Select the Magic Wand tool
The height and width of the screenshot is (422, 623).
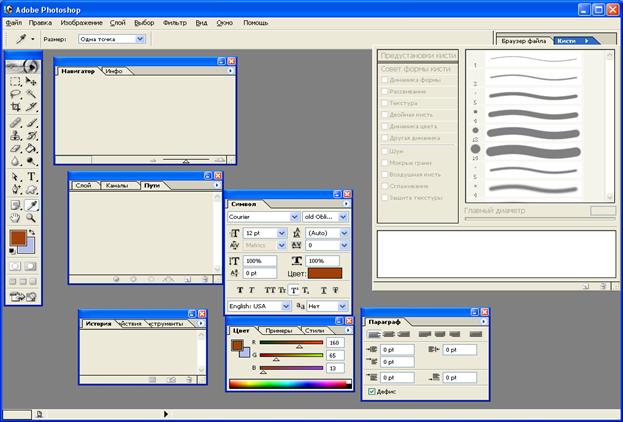click(32, 94)
